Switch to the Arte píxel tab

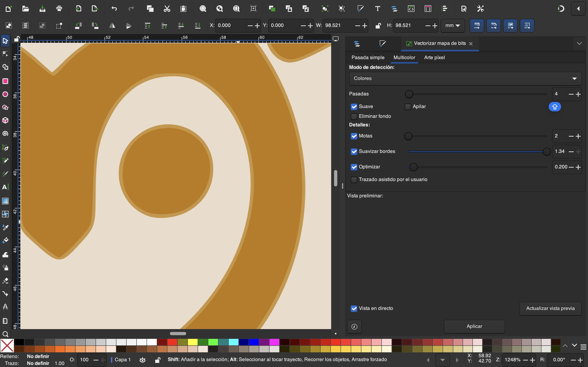click(x=434, y=57)
